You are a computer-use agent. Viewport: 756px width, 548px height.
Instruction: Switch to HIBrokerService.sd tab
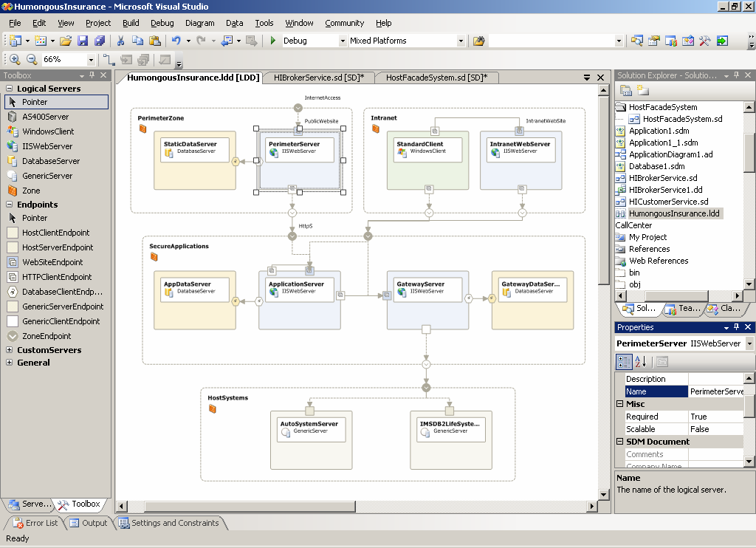(x=319, y=78)
